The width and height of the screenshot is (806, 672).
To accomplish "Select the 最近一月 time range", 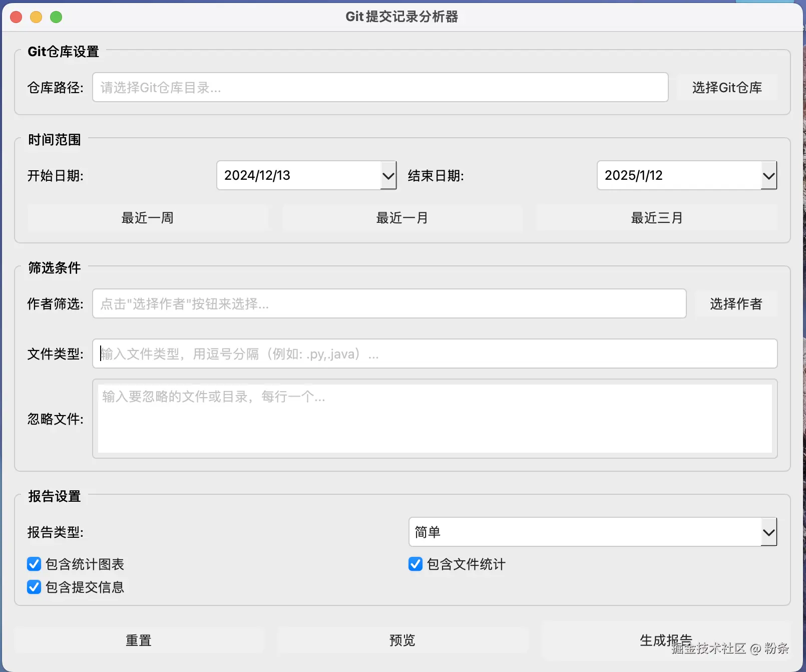I will point(401,218).
